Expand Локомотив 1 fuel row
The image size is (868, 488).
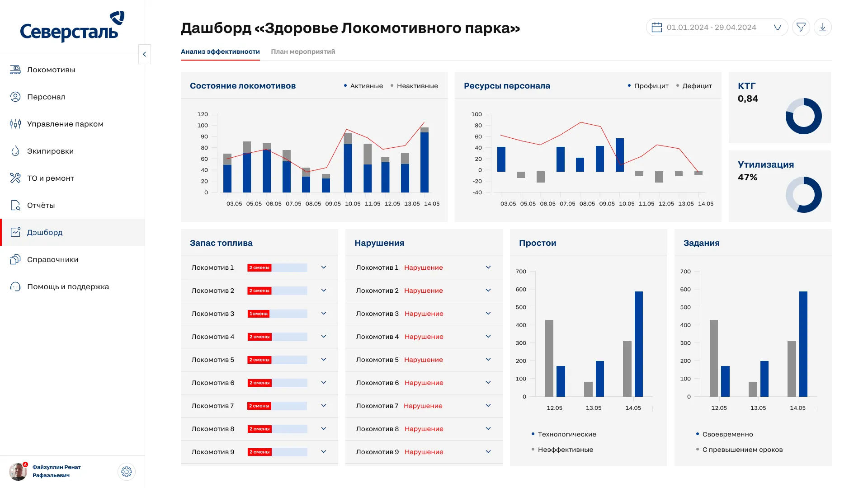click(324, 267)
